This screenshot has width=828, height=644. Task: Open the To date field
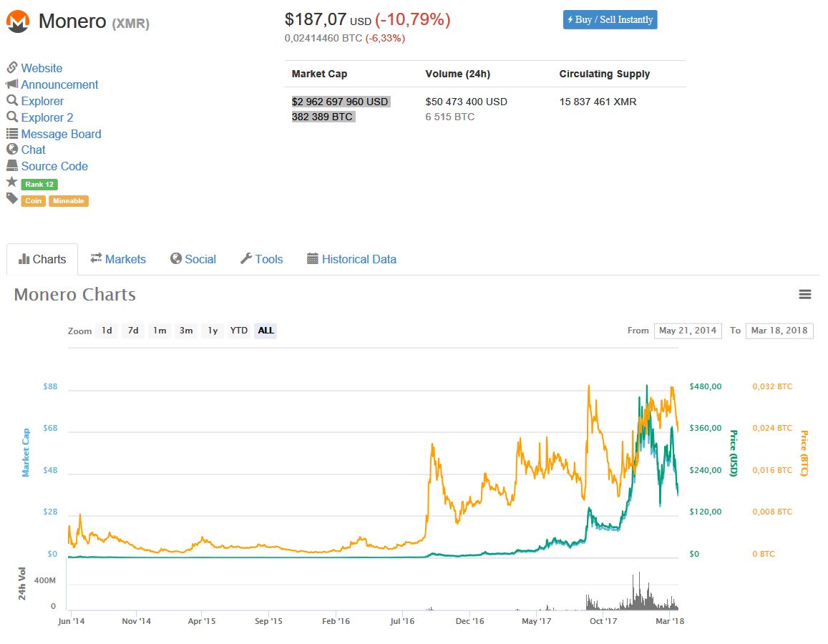(x=779, y=331)
